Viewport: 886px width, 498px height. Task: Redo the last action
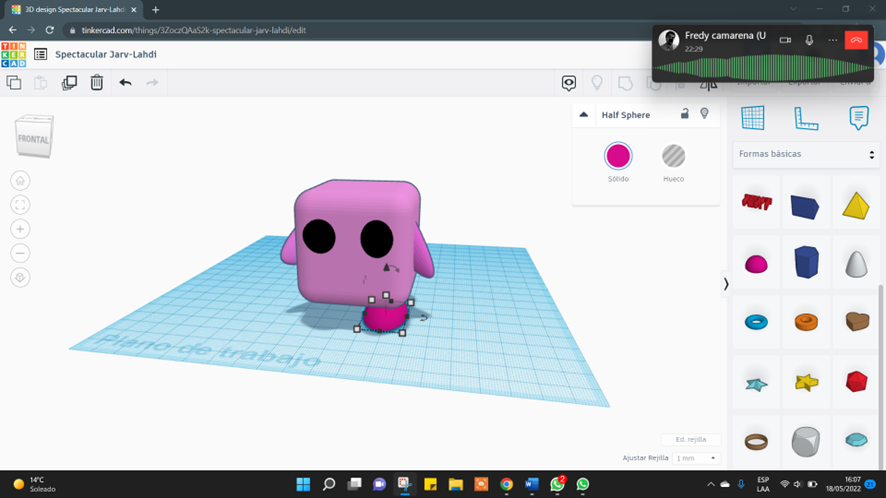(x=152, y=83)
